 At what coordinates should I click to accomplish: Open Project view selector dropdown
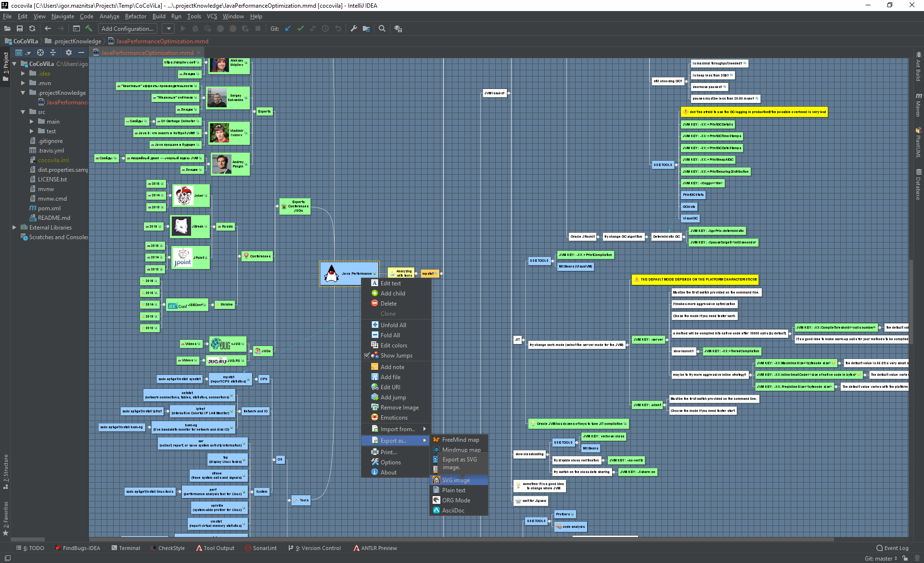point(23,52)
